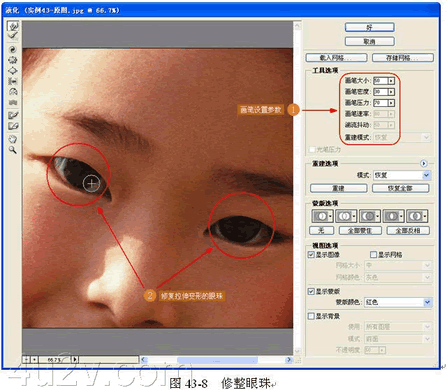Open the 重建选项 round flyout arrow
447x390 pixels.
[424, 163]
